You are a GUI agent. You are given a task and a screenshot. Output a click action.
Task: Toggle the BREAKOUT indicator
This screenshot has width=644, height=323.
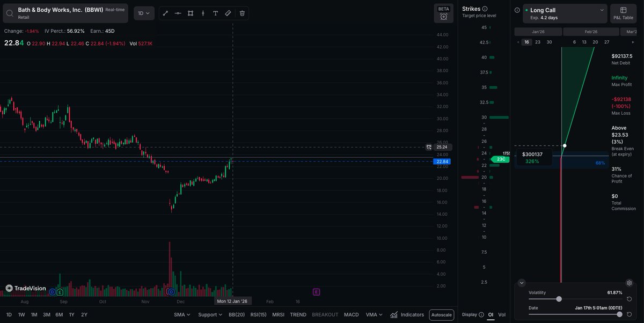pos(325,314)
